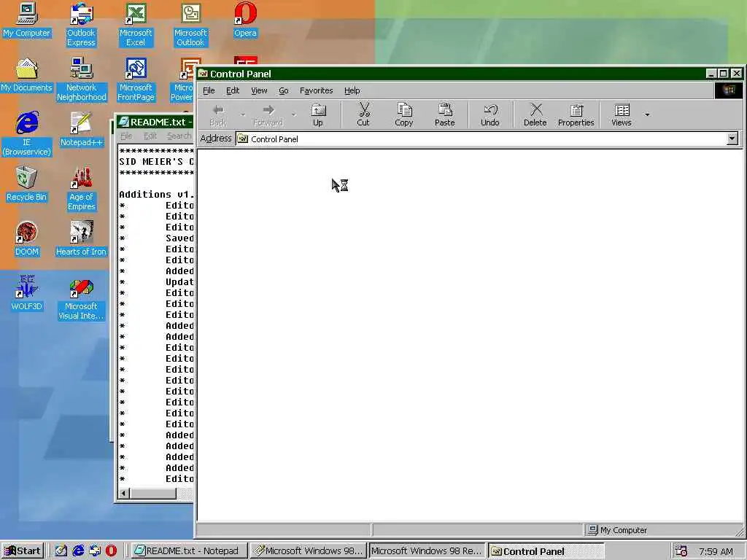Click the Notepad horizontal scrollbar thumb
The image size is (747, 560).
tap(153, 494)
